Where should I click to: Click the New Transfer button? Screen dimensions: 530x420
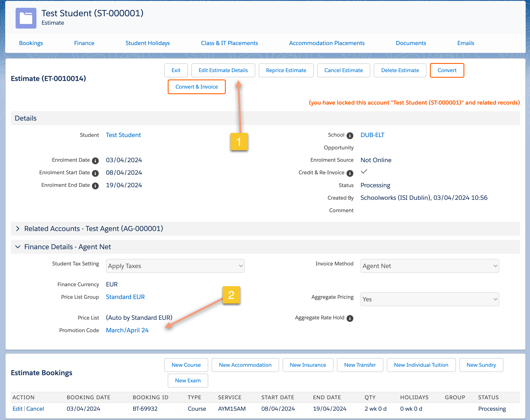tap(360, 365)
